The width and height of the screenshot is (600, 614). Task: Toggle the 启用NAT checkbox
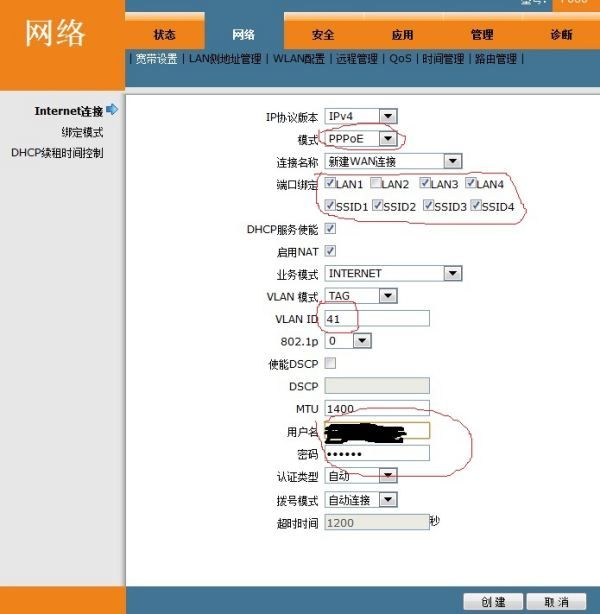click(x=330, y=251)
